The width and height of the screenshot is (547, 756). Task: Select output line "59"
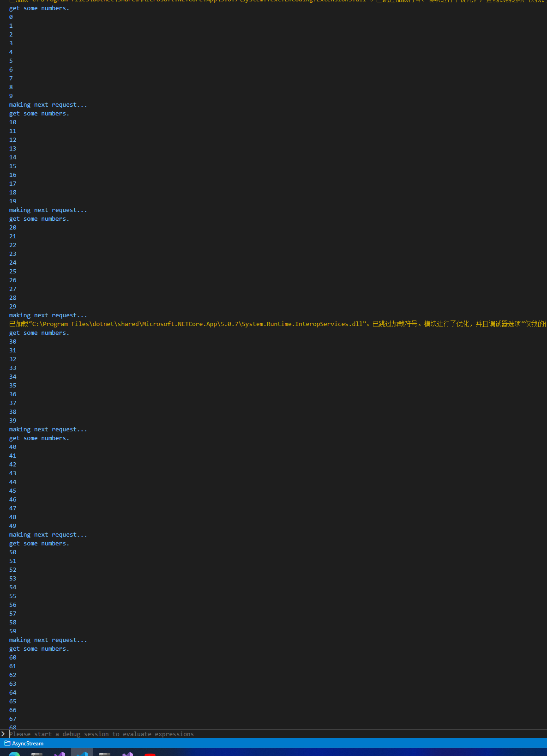[13, 631]
